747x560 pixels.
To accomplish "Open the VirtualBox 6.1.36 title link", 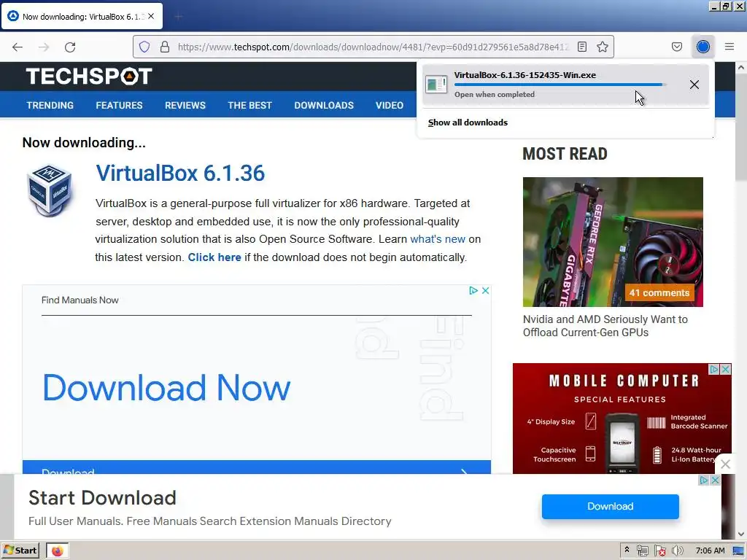I will [x=180, y=173].
